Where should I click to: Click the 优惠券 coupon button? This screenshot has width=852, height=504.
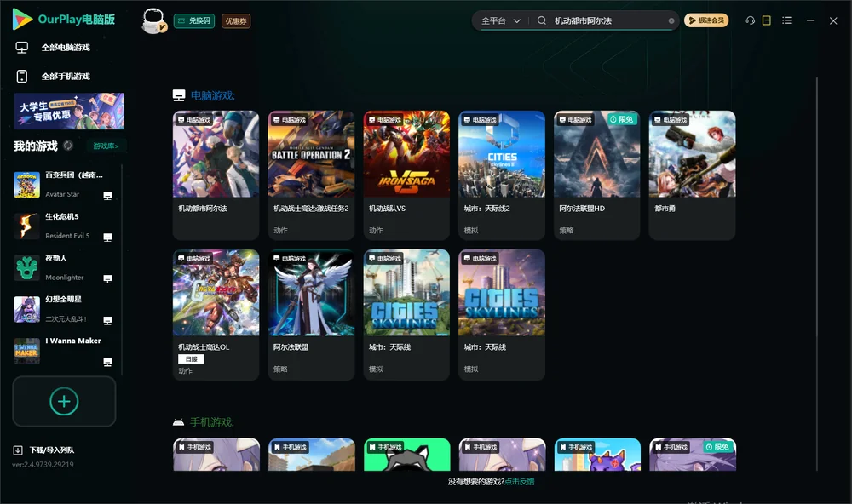coord(236,21)
